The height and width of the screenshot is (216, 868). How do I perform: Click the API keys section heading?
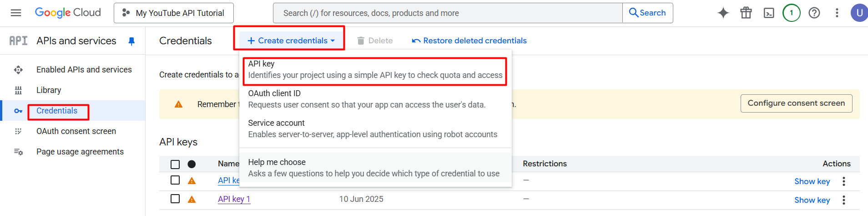click(178, 142)
